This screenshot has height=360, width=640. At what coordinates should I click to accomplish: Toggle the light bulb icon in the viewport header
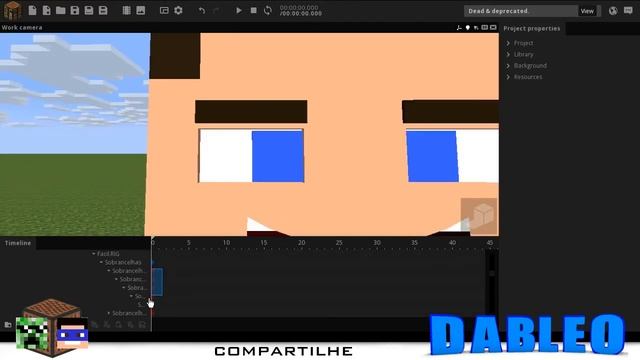tap(468, 27)
